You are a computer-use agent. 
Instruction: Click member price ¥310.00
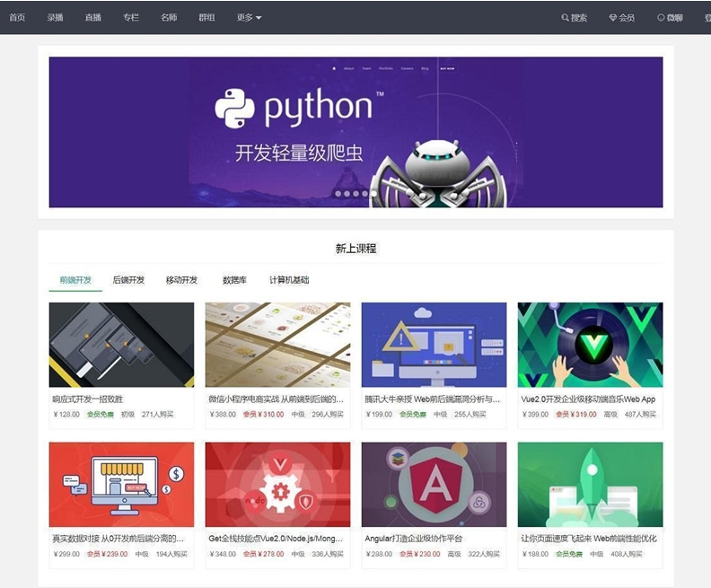263,415
